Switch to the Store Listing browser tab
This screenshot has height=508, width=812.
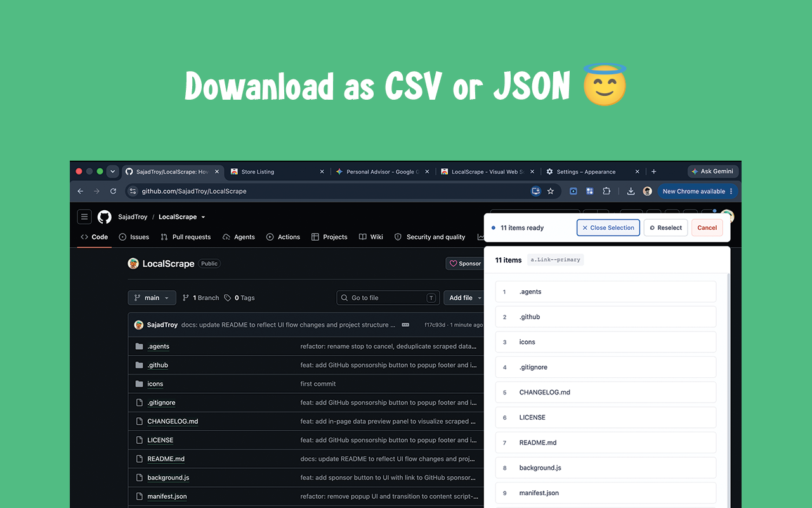point(277,171)
